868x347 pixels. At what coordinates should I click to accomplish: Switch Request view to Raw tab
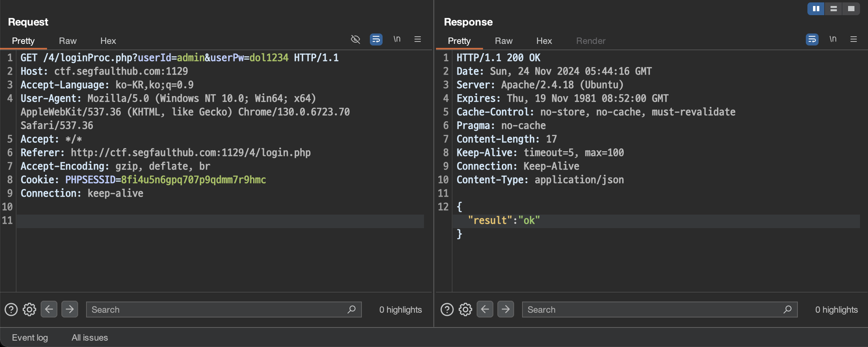tap(68, 41)
